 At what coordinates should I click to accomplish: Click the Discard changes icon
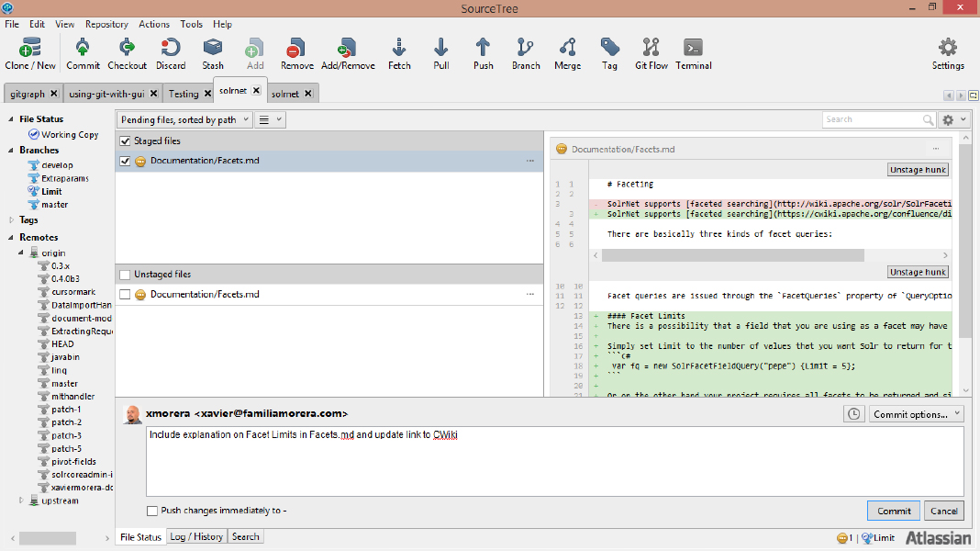coord(171,48)
